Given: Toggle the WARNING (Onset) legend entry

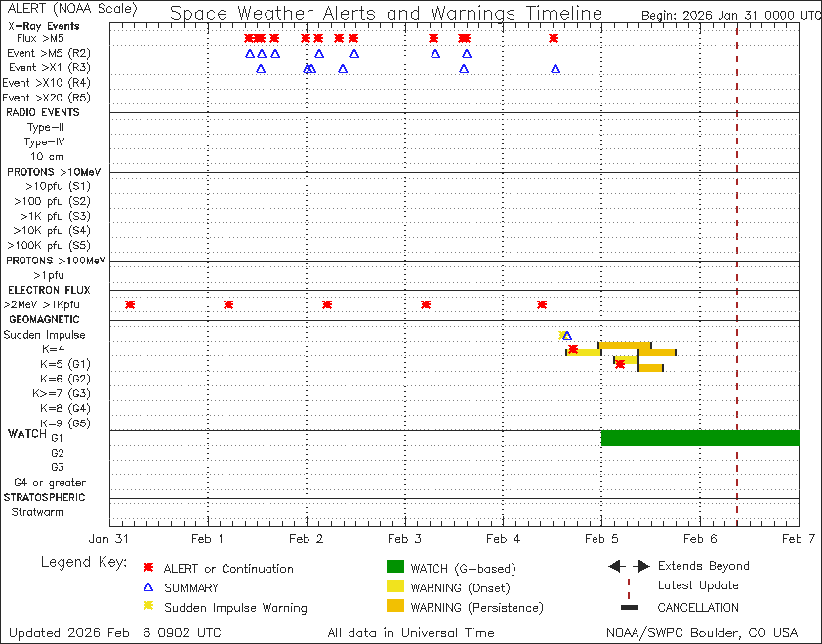Looking at the screenshot, I should point(393,586).
